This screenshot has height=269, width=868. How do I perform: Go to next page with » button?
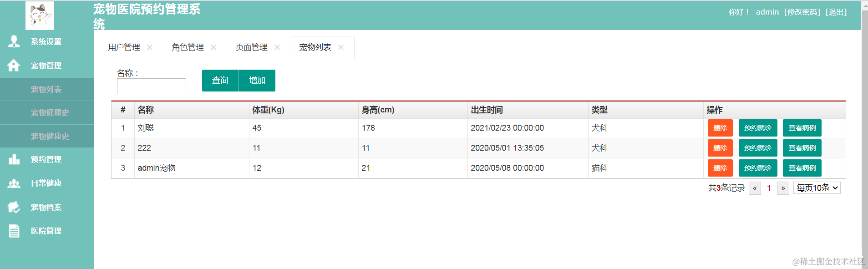pyautogui.click(x=783, y=188)
